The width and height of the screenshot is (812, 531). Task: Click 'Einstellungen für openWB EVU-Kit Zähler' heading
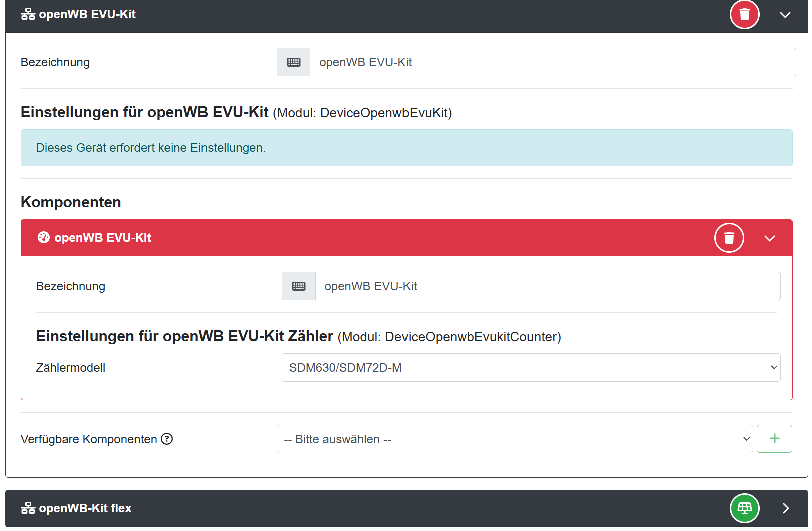coord(184,336)
